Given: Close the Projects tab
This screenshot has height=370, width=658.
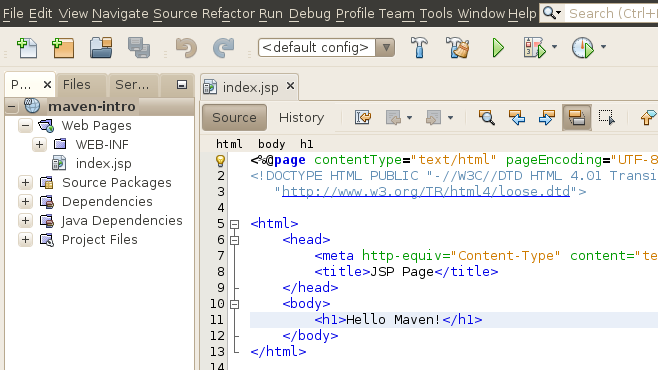Looking at the screenshot, I should 47,85.
